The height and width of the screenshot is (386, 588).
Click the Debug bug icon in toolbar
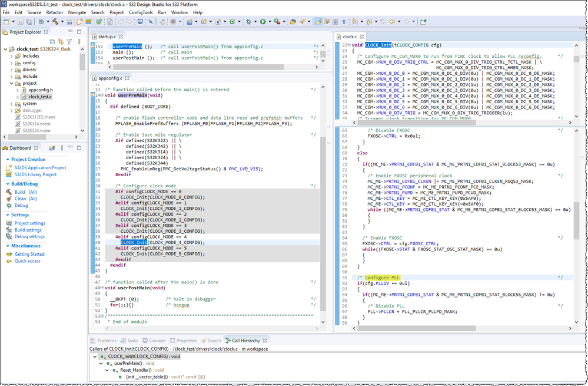[x=249, y=22]
